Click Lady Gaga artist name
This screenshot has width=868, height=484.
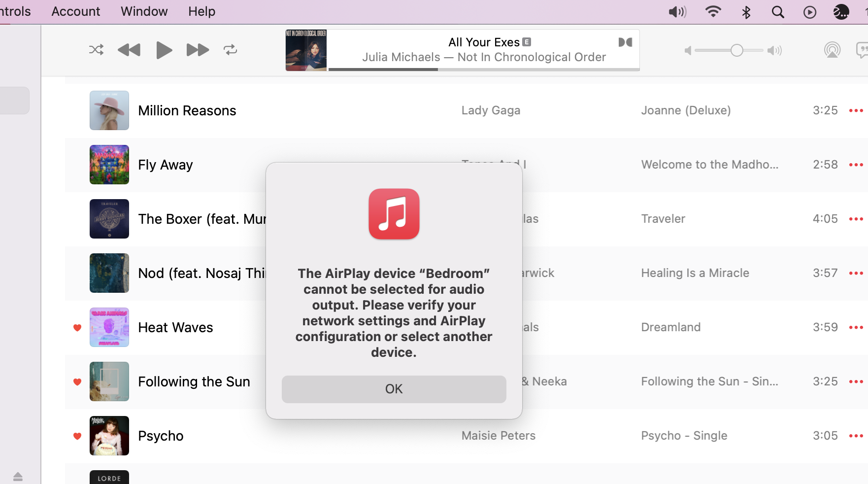pos(491,110)
